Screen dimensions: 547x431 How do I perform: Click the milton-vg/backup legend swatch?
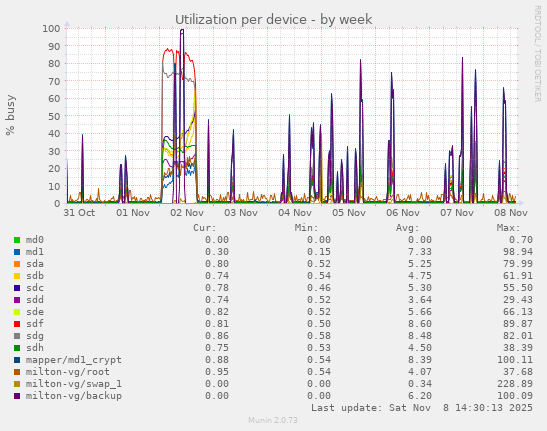coord(17,396)
